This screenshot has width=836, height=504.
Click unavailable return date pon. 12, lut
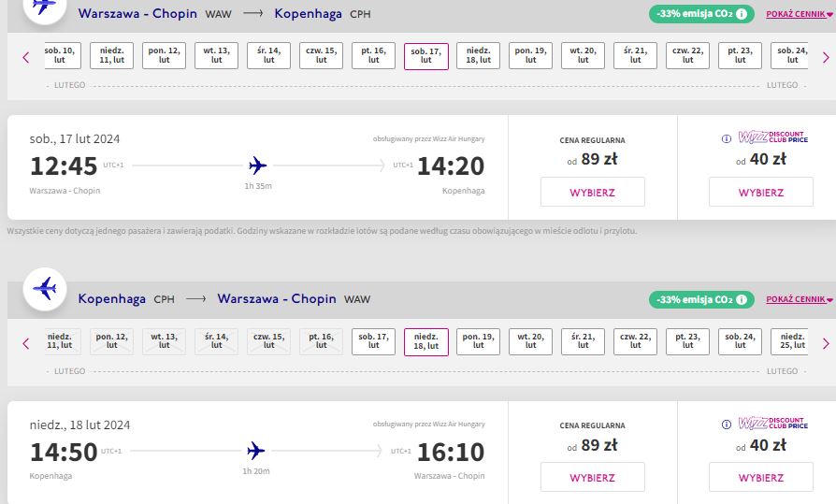click(x=111, y=341)
